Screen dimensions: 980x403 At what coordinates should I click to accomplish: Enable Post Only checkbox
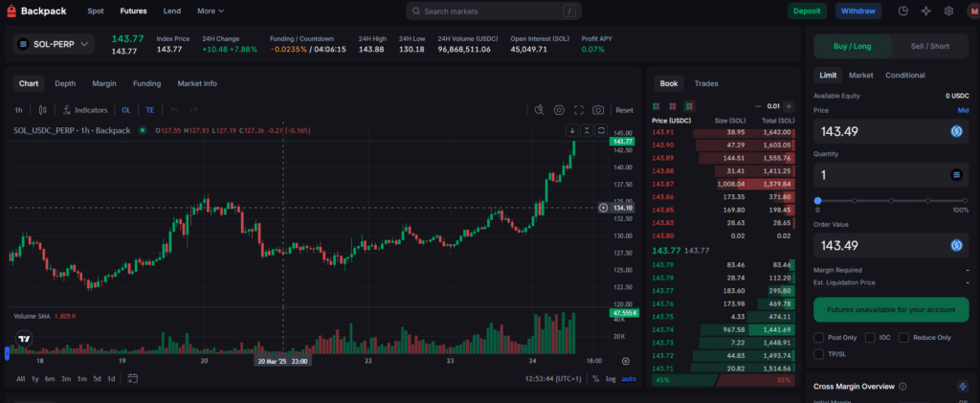pos(819,337)
